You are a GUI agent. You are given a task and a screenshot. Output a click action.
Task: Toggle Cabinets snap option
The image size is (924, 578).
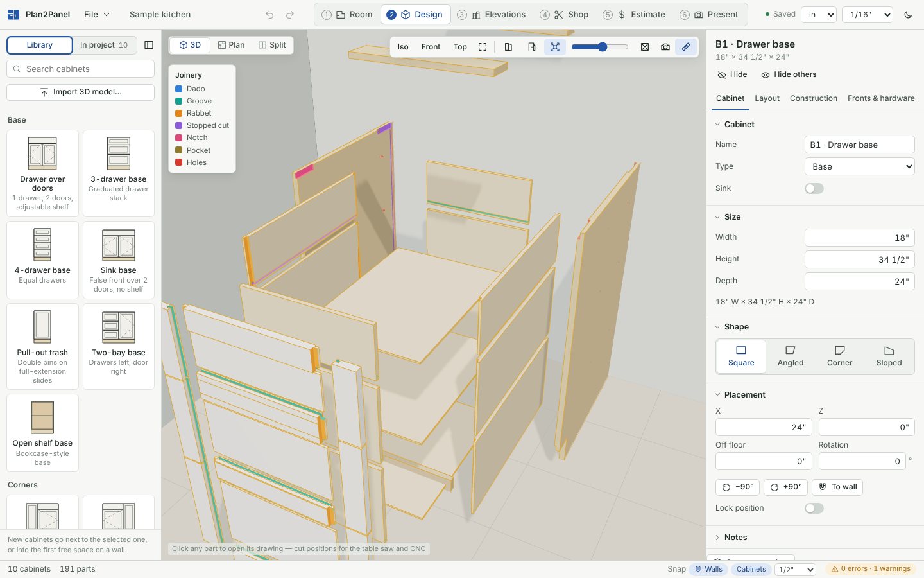point(751,569)
